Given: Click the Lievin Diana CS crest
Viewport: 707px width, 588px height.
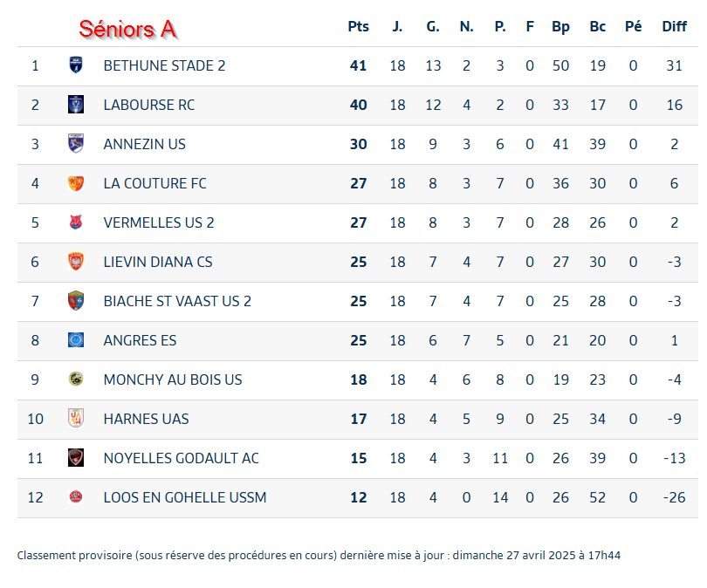Looking at the screenshot, I should point(76,262).
